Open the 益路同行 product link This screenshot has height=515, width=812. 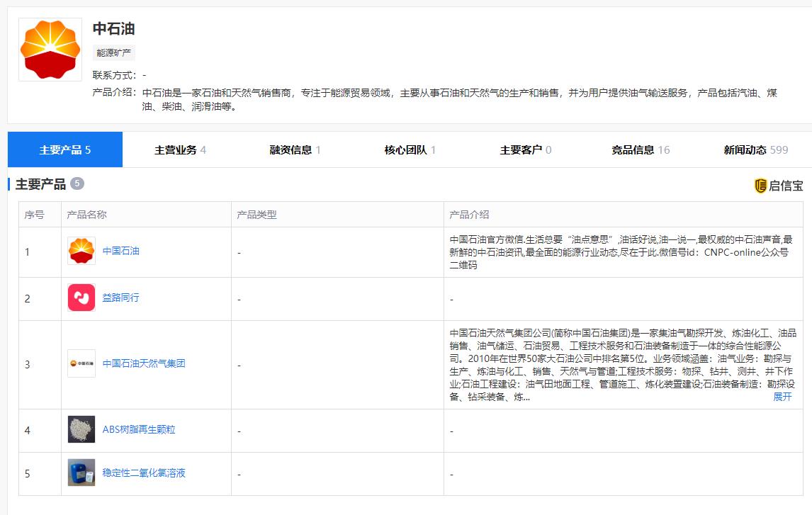coord(120,298)
